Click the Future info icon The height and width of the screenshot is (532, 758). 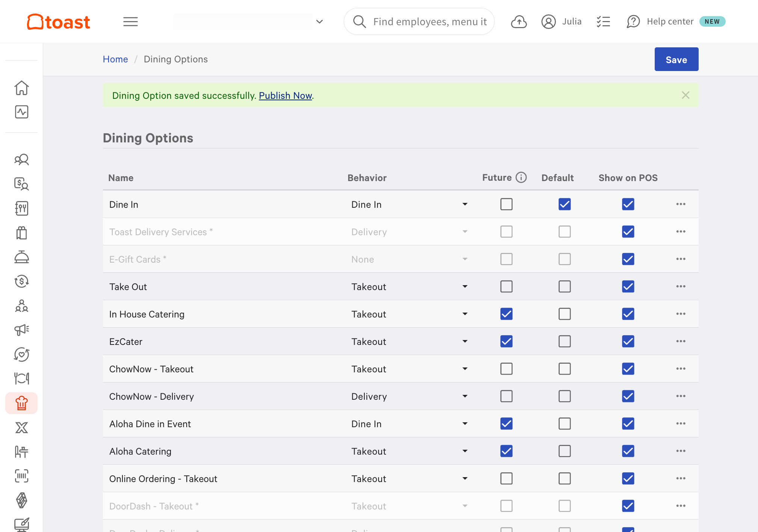coord(521,177)
